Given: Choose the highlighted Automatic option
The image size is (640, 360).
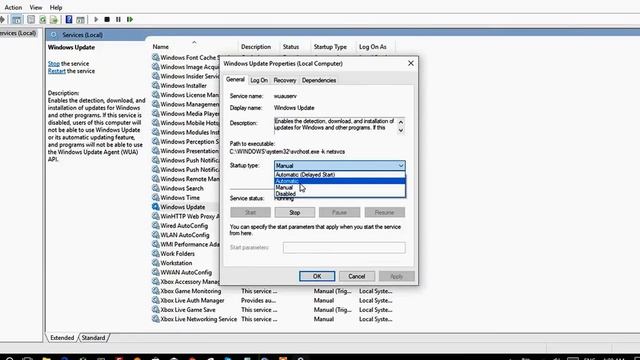Looking at the screenshot, I should 340,181.
